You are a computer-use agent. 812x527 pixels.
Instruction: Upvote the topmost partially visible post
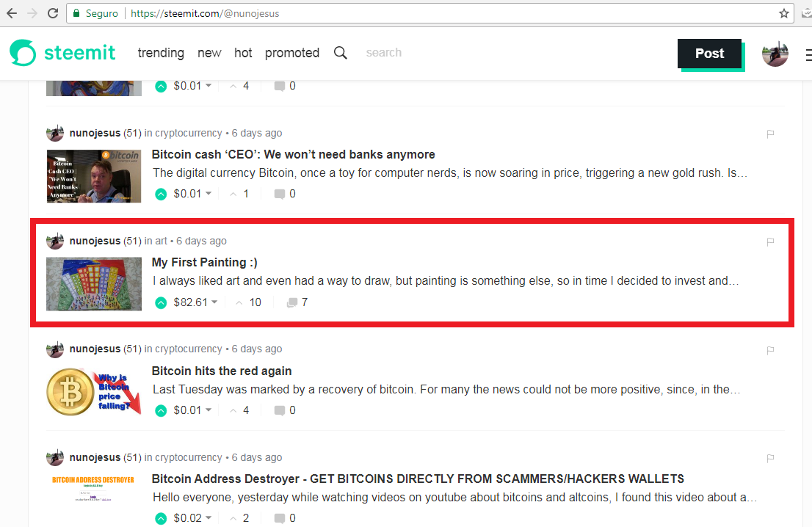click(x=161, y=87)
